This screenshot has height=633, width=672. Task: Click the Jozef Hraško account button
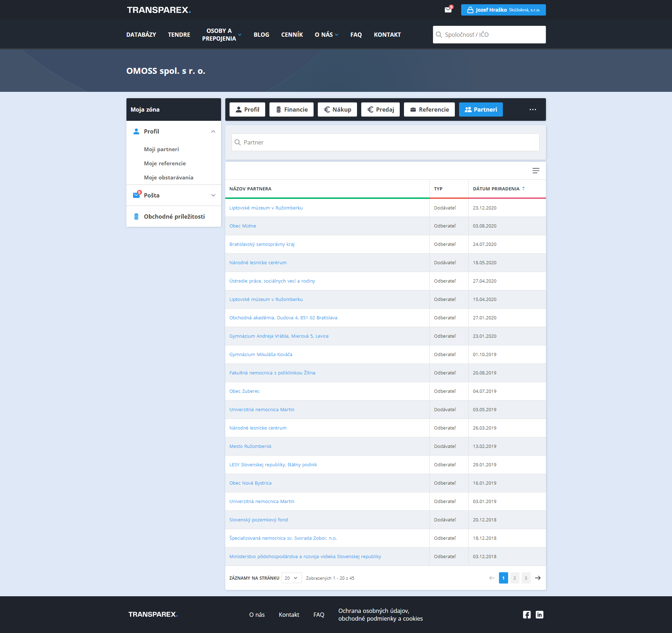pos(503,10)
